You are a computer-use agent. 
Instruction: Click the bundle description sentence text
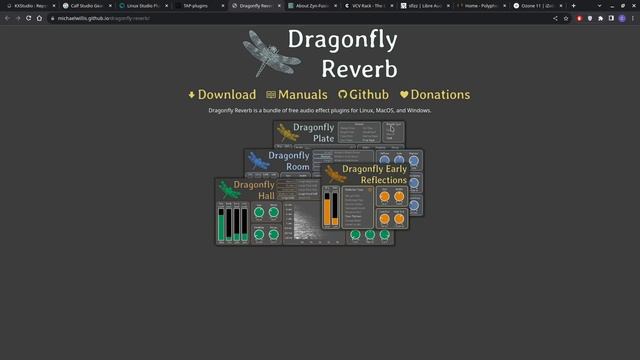click(x=320, y=110)
